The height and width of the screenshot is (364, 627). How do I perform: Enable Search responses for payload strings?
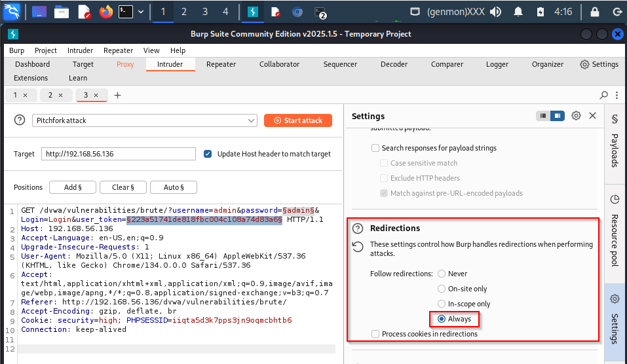point(375,148)
